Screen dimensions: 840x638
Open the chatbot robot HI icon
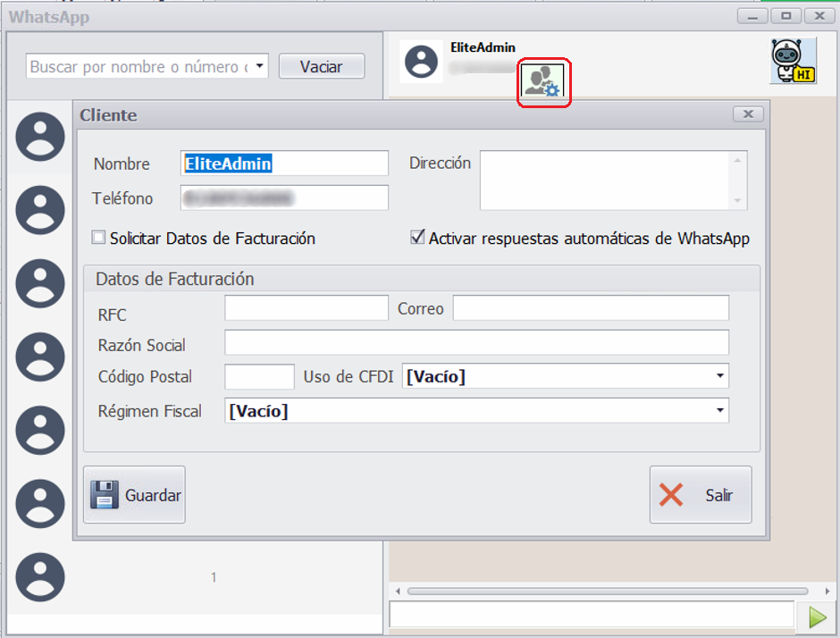pos(793,62)
